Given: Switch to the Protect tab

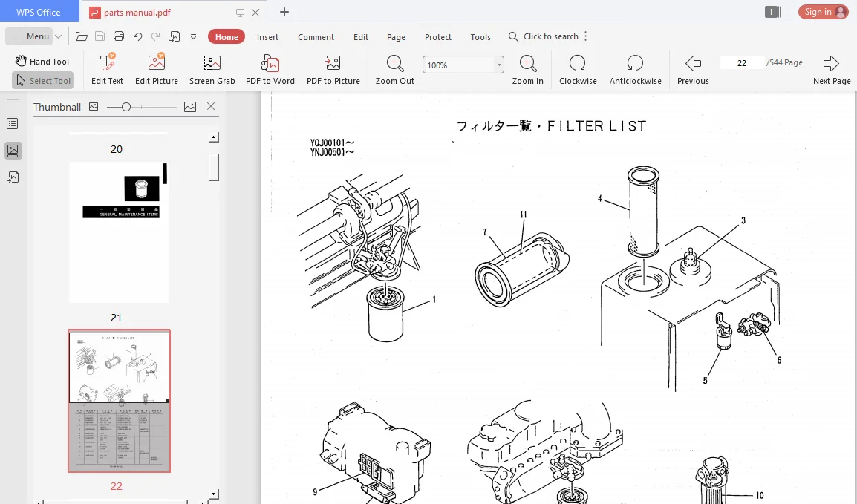Looking at the screenshot, I should (x=438, y=37).
